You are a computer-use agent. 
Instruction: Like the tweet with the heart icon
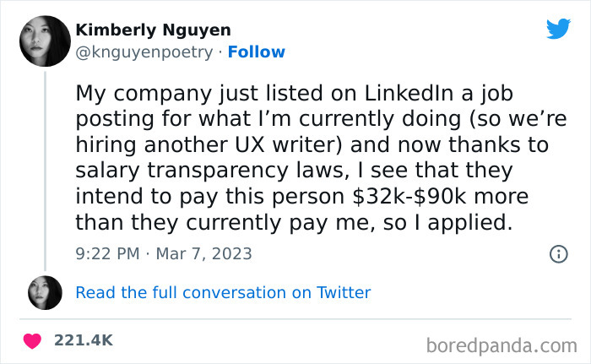click(x=33, y=340)
